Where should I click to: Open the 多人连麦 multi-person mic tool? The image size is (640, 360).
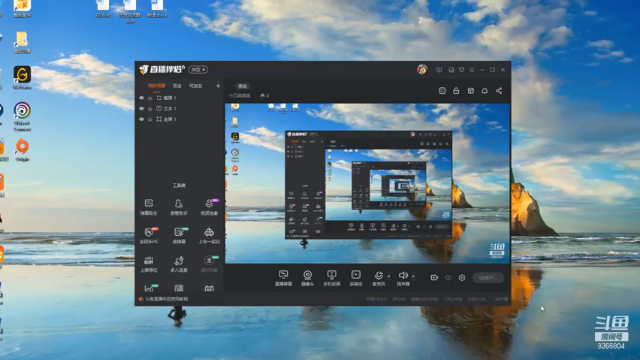[179, 264]
